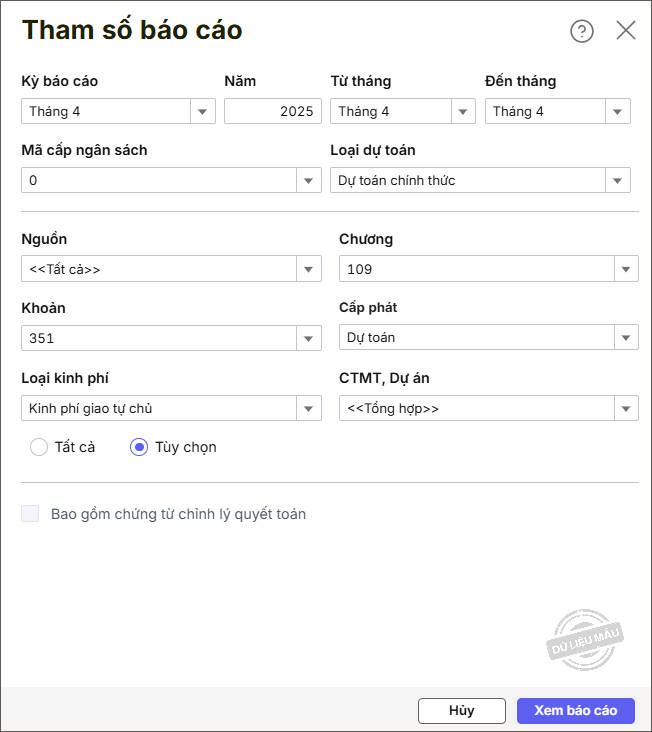Open the Loại dự toán dropdown
Image resolution: width=652 pixels, height=732 pixels.
(617, 181)
